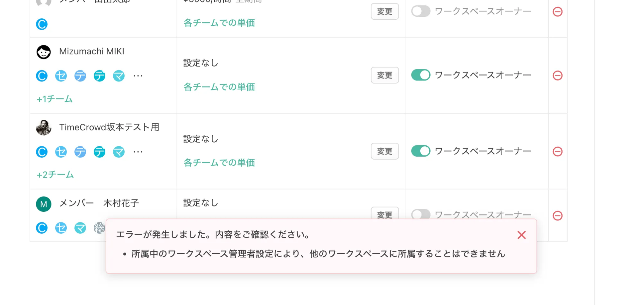Screen dimensions: 644x305
Task: Disable the ワークスペースオーナー toggle for Mizumachi MIKI
Action: pyautogui.click(x=421, y=75)
